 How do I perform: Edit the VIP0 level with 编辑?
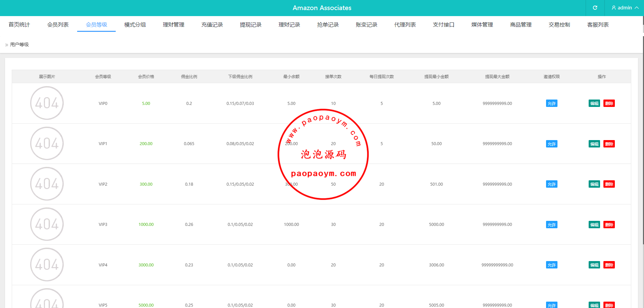tap(594, 103)
